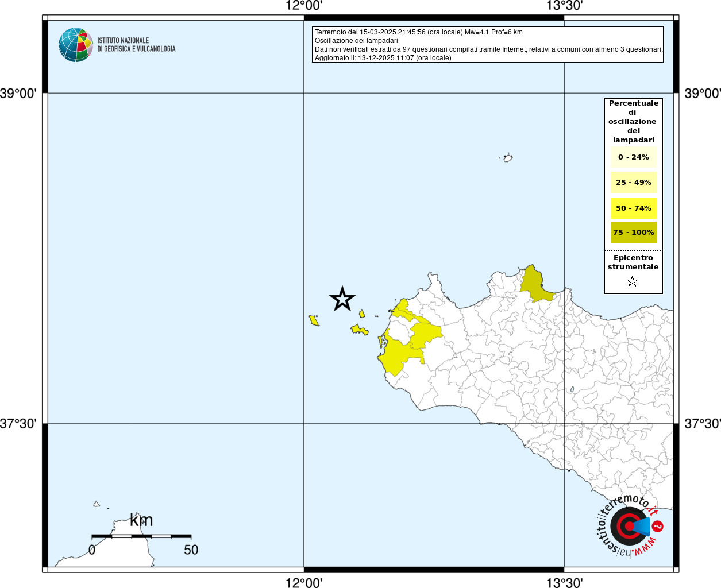Click the epicenter star on the map

pos(342,299)
